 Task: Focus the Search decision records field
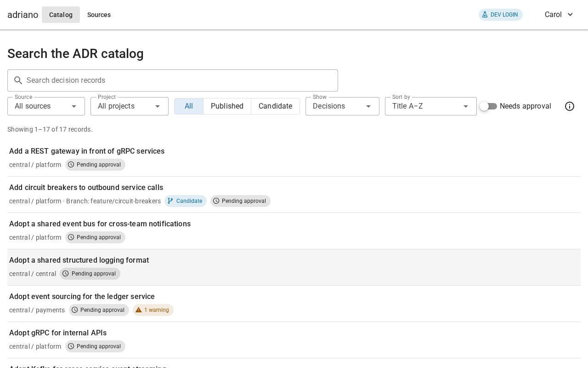(173, 80)
